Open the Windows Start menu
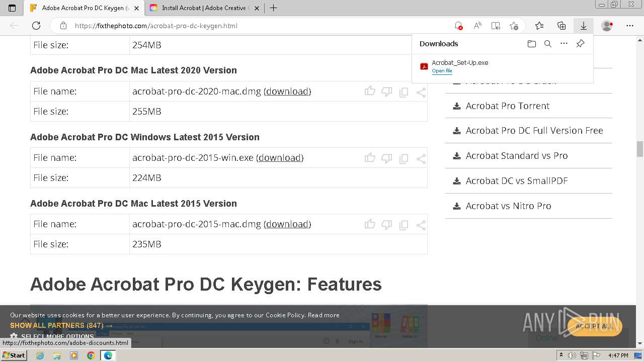Screen dimensions: 644x362 coord(14,355)
